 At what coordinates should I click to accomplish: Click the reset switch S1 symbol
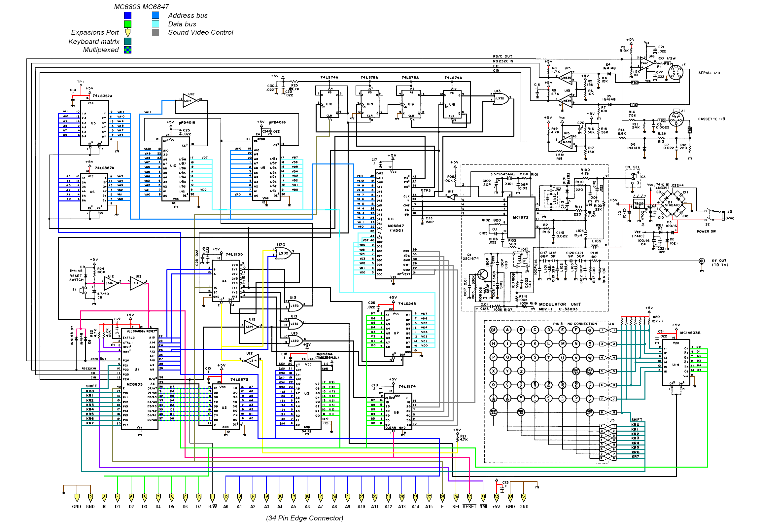tap(84, 290)
